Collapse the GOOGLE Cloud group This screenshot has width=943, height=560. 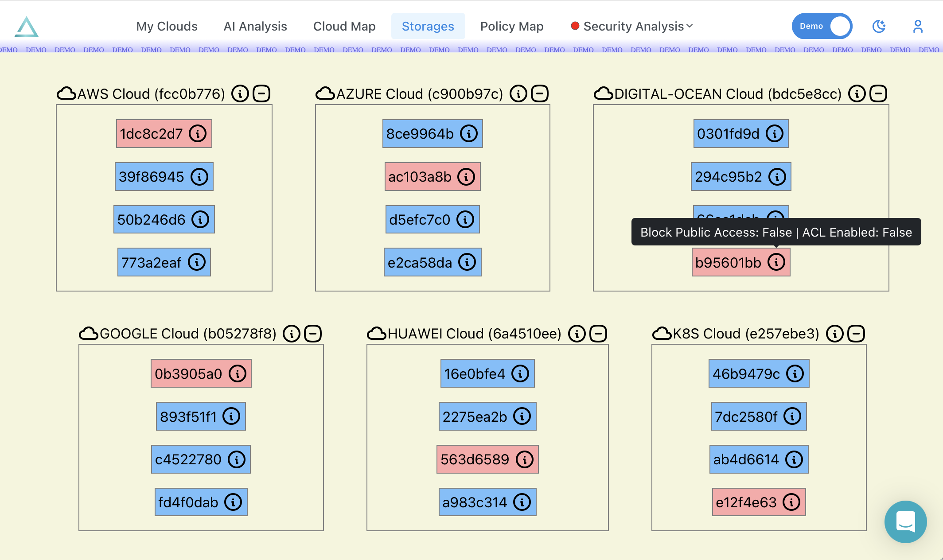click(x=313, y=334)
